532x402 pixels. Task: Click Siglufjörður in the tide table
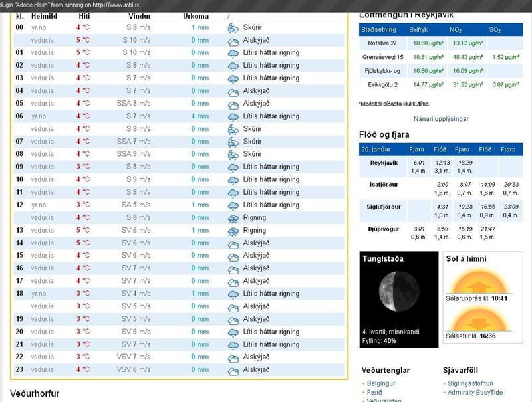(x=384, y=207)
